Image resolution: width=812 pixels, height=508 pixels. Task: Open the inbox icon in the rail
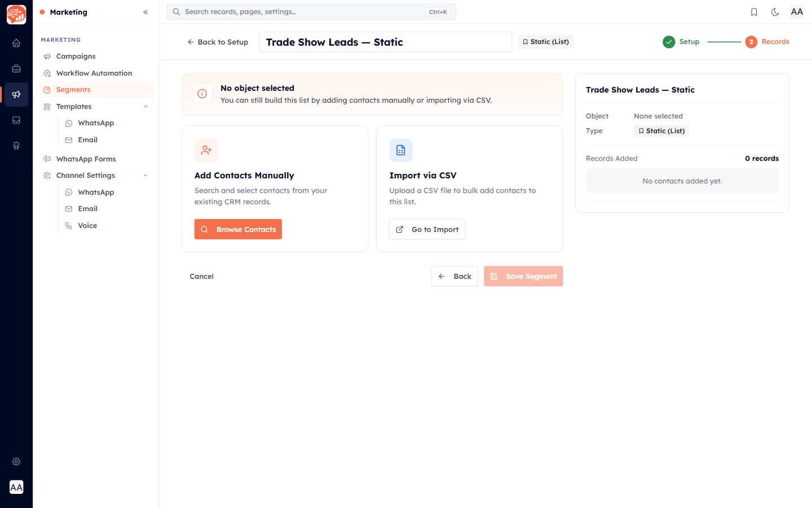click(x=16, y=120)
